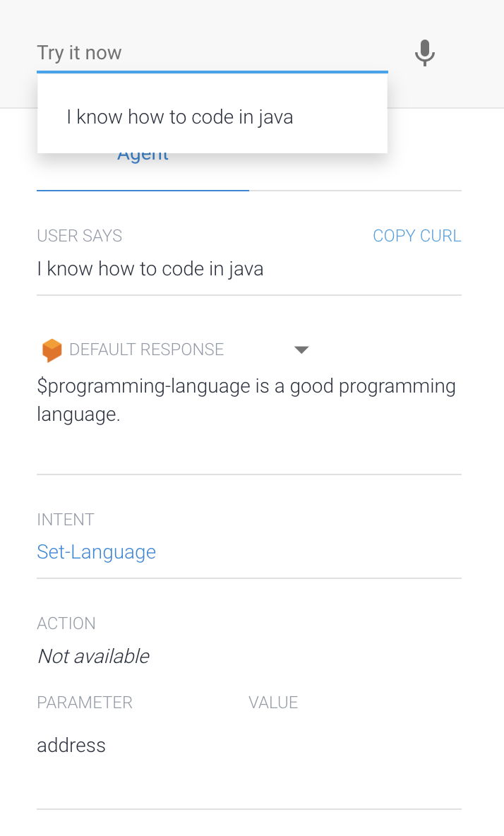Click the orange box icon next to DEFAULT RESPONSE
This screenshot has height=836, width=504.
point(52,350)
